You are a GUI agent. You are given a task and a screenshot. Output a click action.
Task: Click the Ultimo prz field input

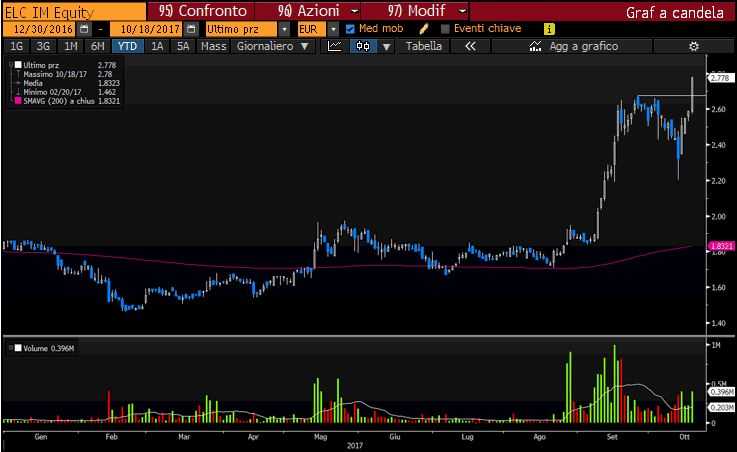click(242, 29)
